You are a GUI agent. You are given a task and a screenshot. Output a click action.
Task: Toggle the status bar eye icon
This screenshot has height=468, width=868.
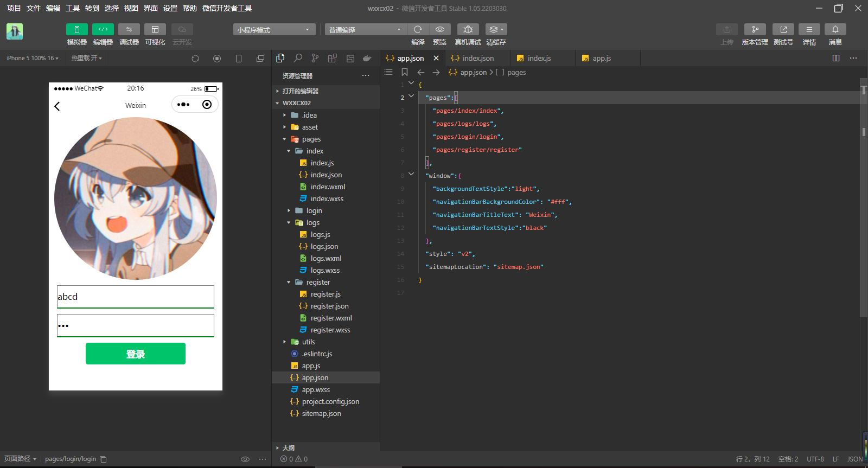click(x=245, y=459)
